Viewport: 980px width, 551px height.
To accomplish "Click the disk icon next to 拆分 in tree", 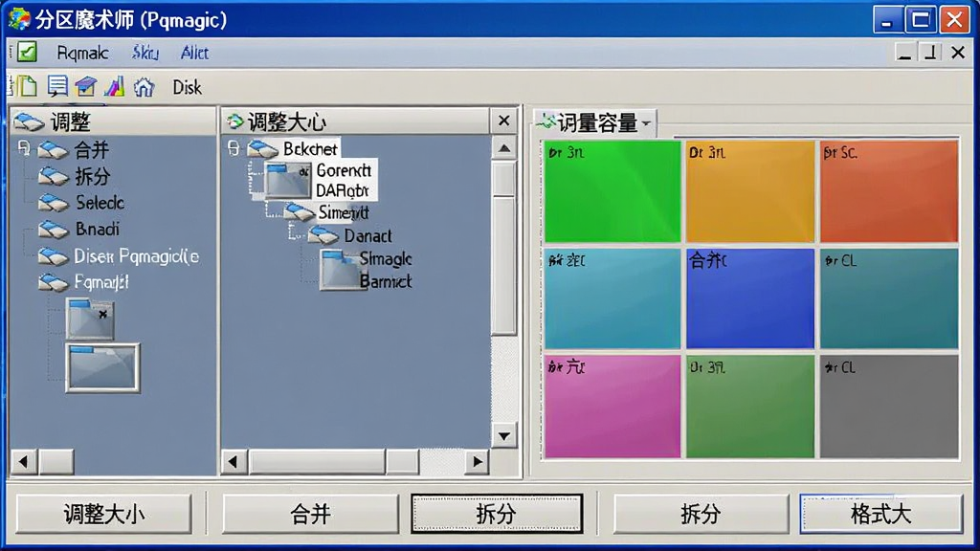I will (x=54, y=177).
